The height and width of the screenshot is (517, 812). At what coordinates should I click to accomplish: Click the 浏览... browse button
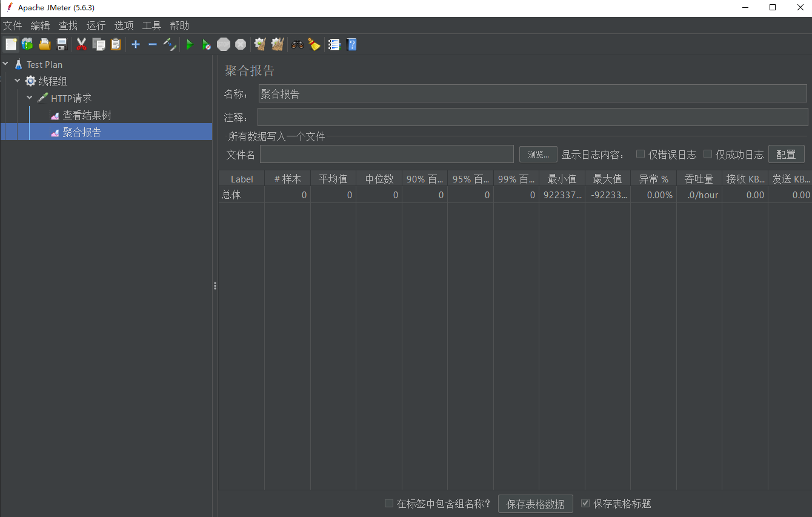[538, 154]
